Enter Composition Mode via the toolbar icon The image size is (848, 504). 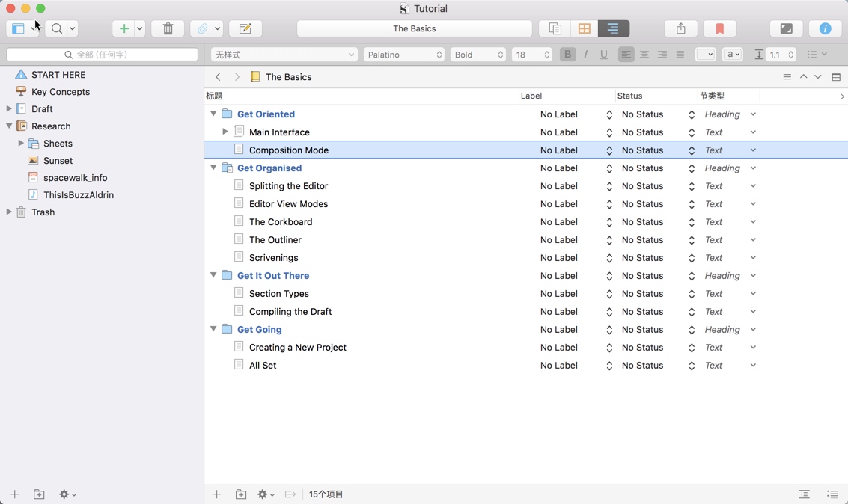(786, 28)
